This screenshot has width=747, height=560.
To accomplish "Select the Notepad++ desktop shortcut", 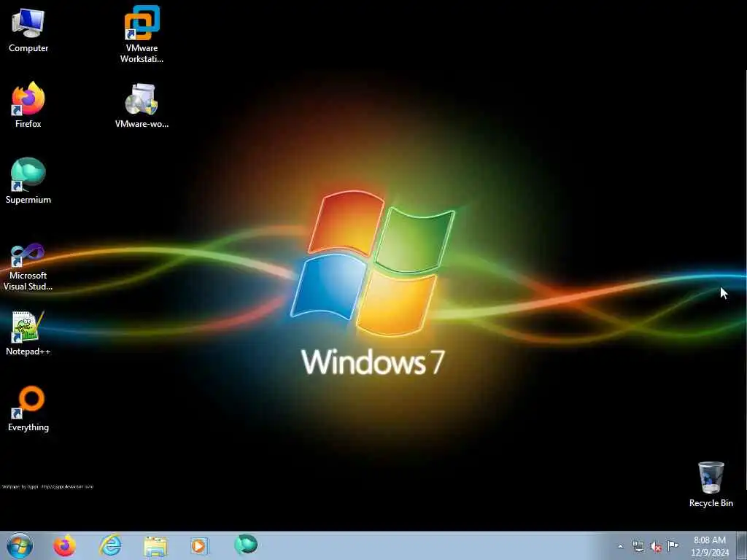I will click(28, 333).
